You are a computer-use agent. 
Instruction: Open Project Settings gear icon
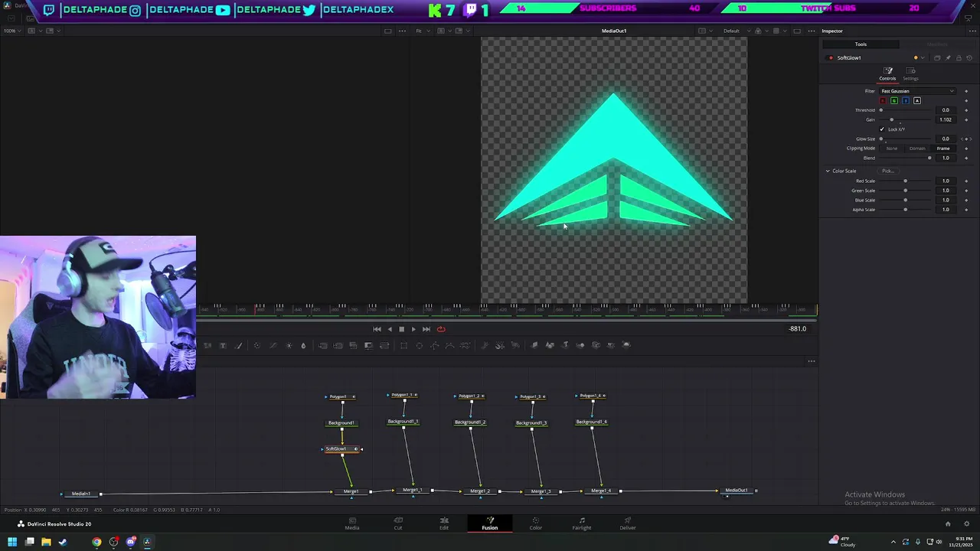967,524
